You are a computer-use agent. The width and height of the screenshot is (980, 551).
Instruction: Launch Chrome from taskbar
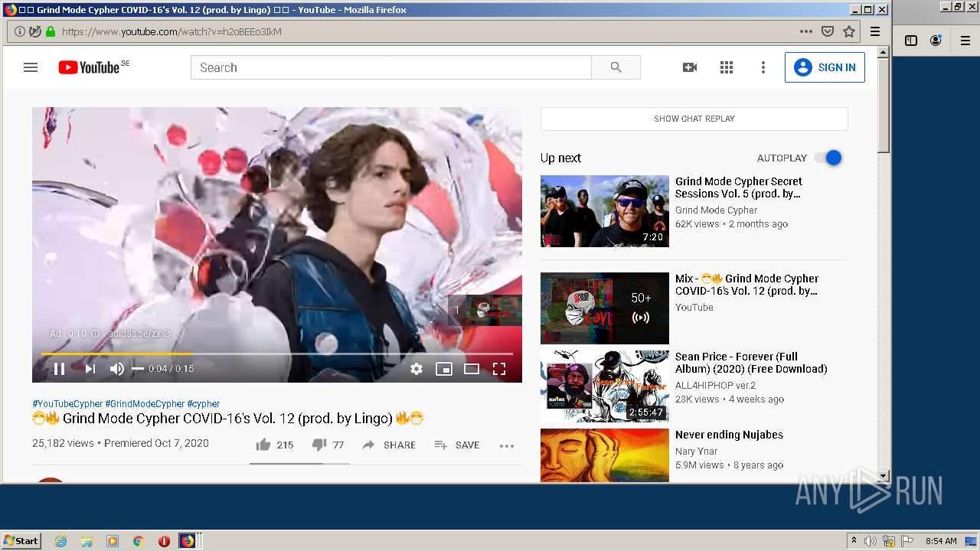click(x=138, y=541)
